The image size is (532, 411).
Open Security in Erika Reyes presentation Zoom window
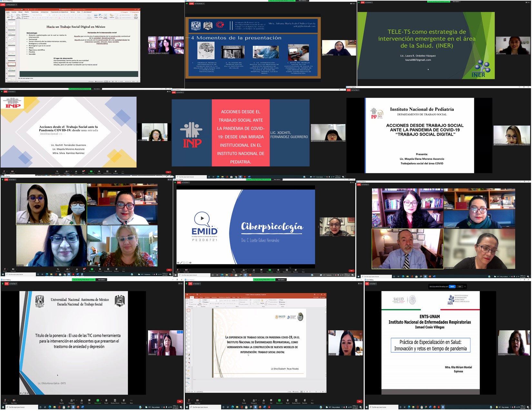tap(244, 401)
